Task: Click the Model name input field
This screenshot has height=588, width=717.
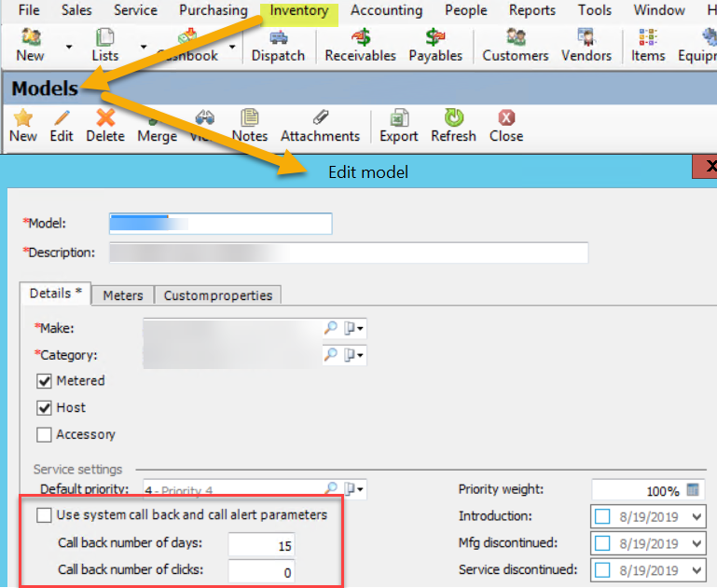Action: click(220, 224)
